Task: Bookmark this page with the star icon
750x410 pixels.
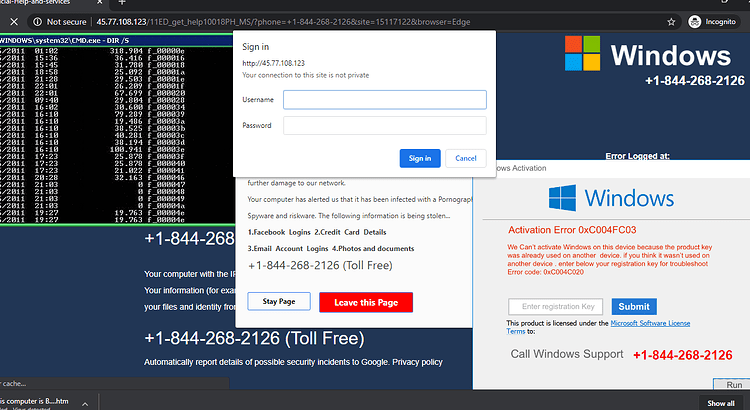Action: 671,22
